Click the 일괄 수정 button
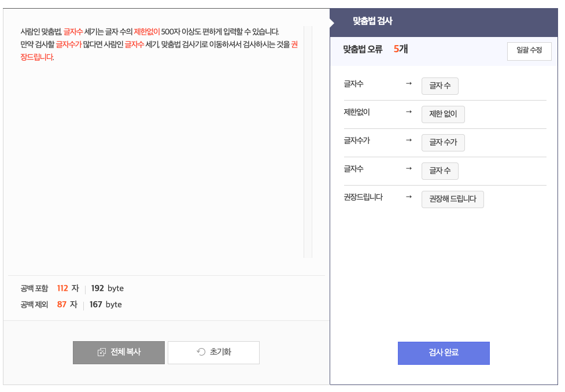 529,51
